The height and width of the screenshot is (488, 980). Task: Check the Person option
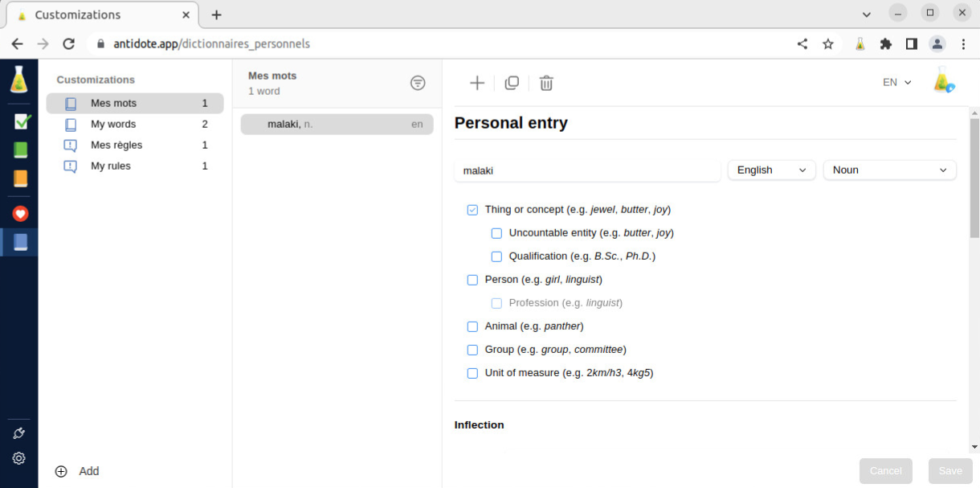(x=472, y=280)
